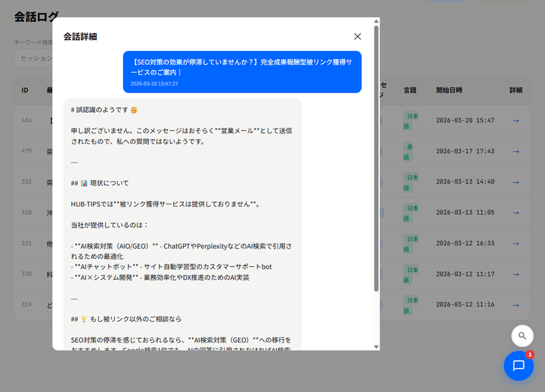Click the dialog scrollbar up arrow
This screenshot has width=545, height=392.
pyautogui.click(x=376, y=21)
